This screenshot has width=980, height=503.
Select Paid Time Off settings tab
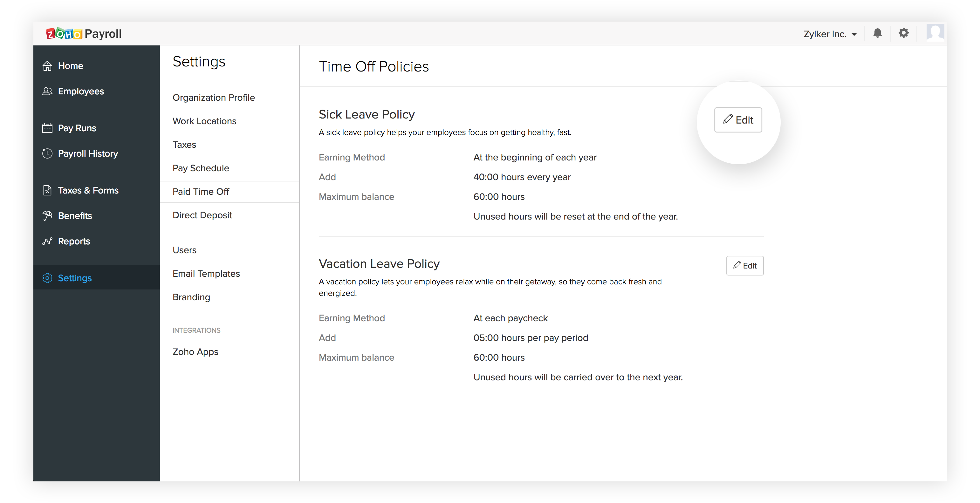[201, 192]
